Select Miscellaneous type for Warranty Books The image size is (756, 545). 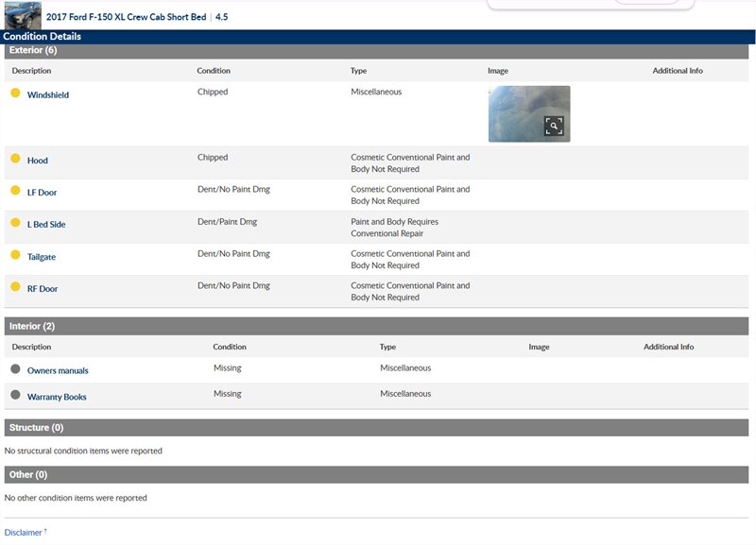coord(405,394)
